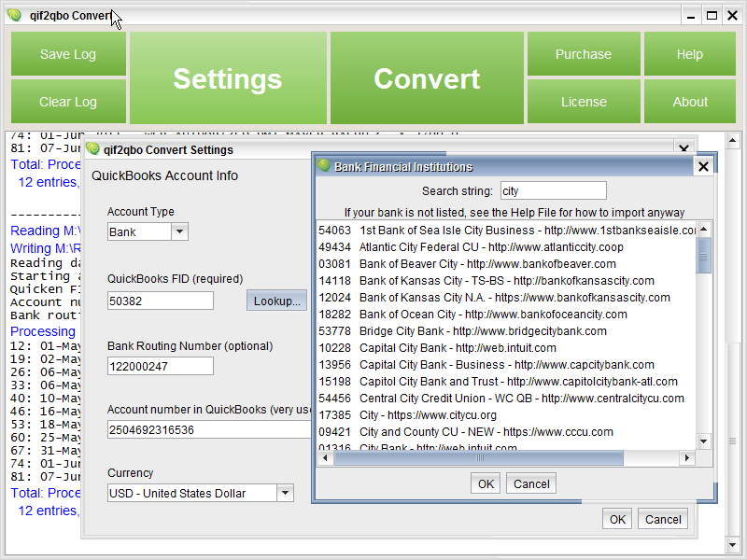Cancel the Bank Financial Institutions dialog
Viewport: 747px width, 560px height.
531,483
